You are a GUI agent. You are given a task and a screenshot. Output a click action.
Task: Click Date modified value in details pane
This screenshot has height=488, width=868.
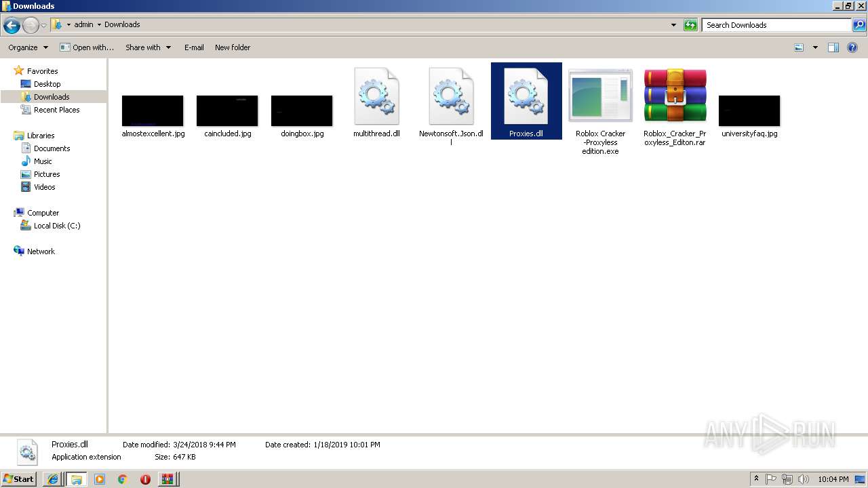click(x=204, y=445)
